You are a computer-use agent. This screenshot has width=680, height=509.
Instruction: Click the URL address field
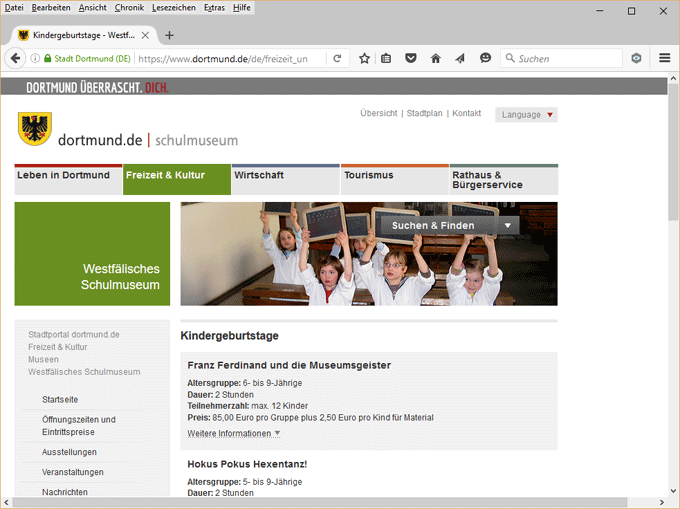230,59
